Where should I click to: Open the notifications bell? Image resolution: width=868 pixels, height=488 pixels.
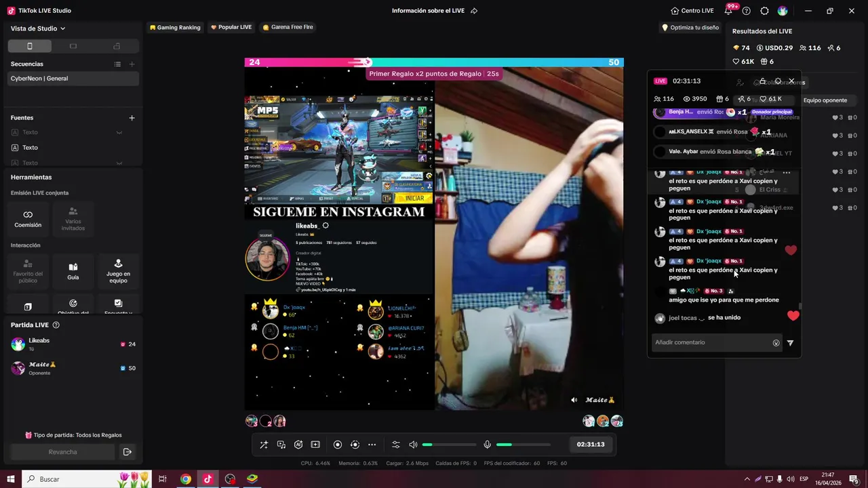click(728, 11)
